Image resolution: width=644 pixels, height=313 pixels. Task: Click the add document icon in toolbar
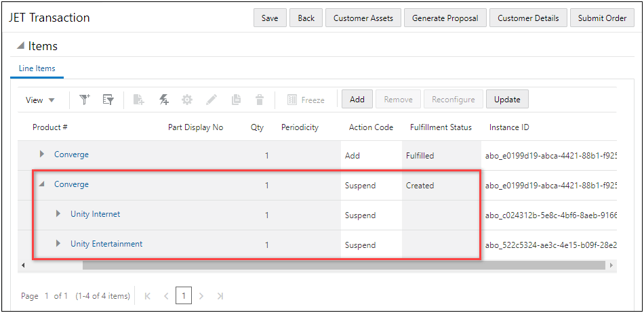(138, 100)
